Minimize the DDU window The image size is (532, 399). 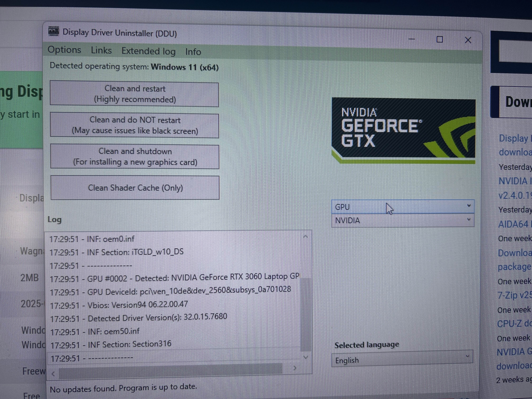coord(412,39)
